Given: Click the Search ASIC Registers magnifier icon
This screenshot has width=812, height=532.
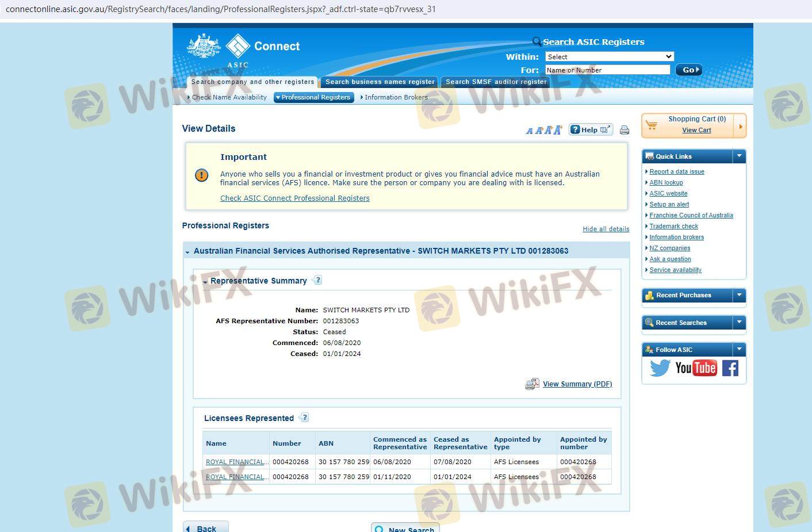Looking at the screenshot, I should [537, 41].
